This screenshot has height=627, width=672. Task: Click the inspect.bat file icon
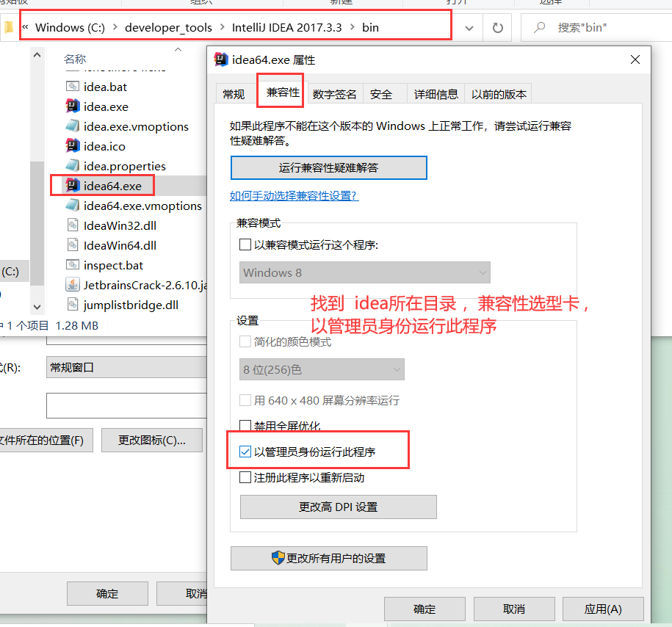pos(73,265)
